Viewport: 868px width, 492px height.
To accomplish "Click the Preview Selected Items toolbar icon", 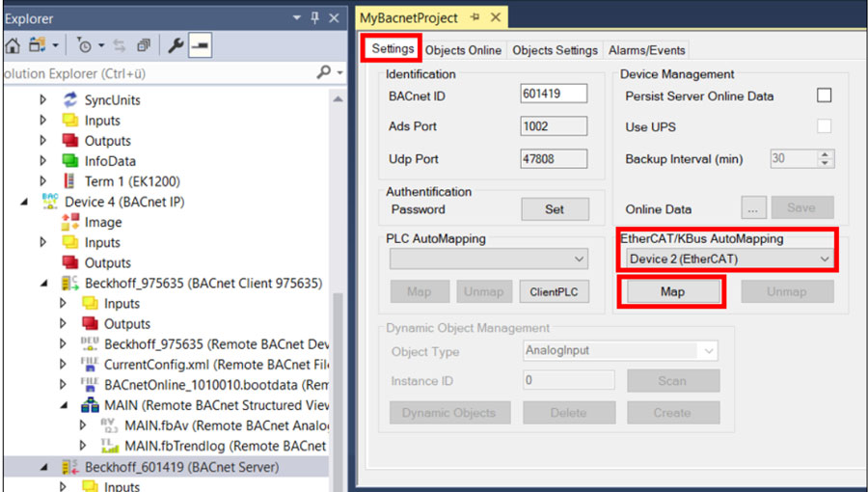I will [x=200, y=45].
